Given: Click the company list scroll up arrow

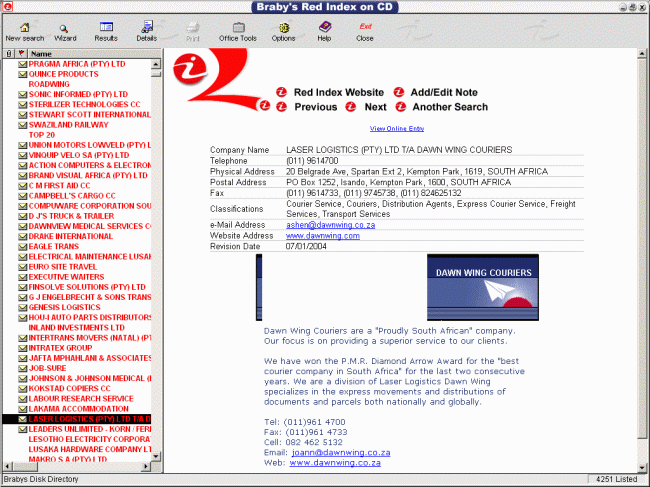Looking at the screenshot, I should (x=156, y=64).
